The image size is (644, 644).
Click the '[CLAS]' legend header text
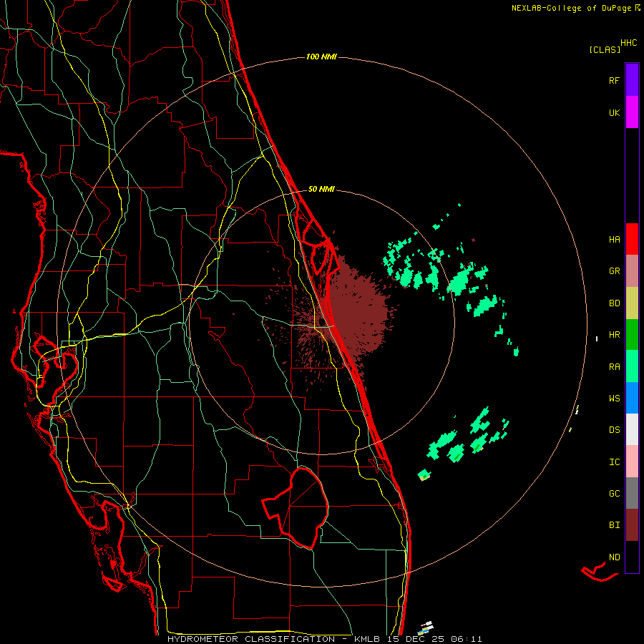[x=605, y=49]
